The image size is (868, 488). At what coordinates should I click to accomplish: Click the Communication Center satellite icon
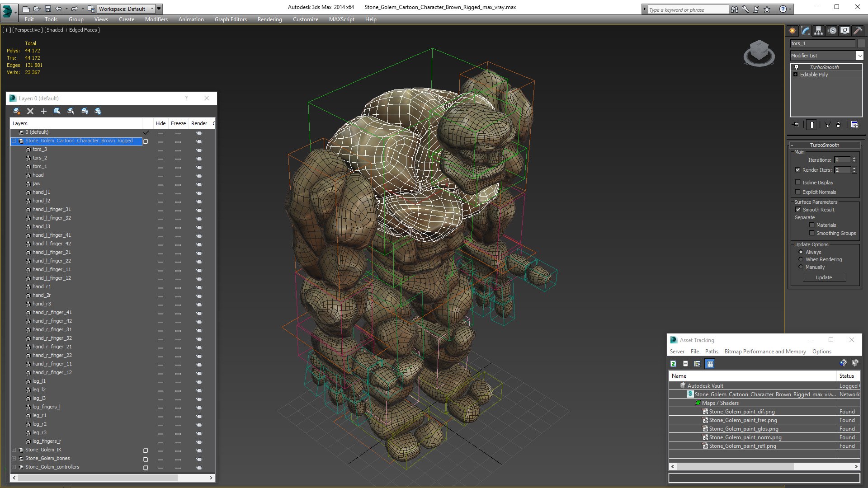point(756,9)
